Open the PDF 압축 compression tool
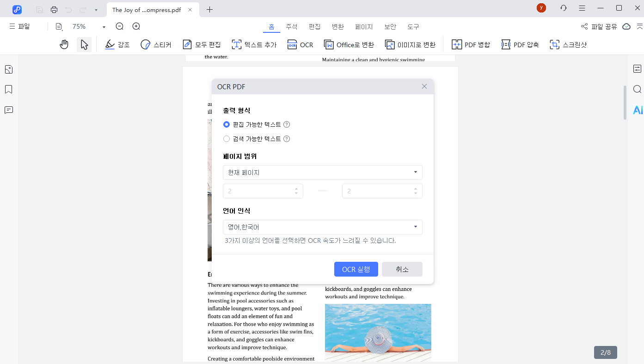The width and height of the screenshot is (644, 364). point(520,44)
